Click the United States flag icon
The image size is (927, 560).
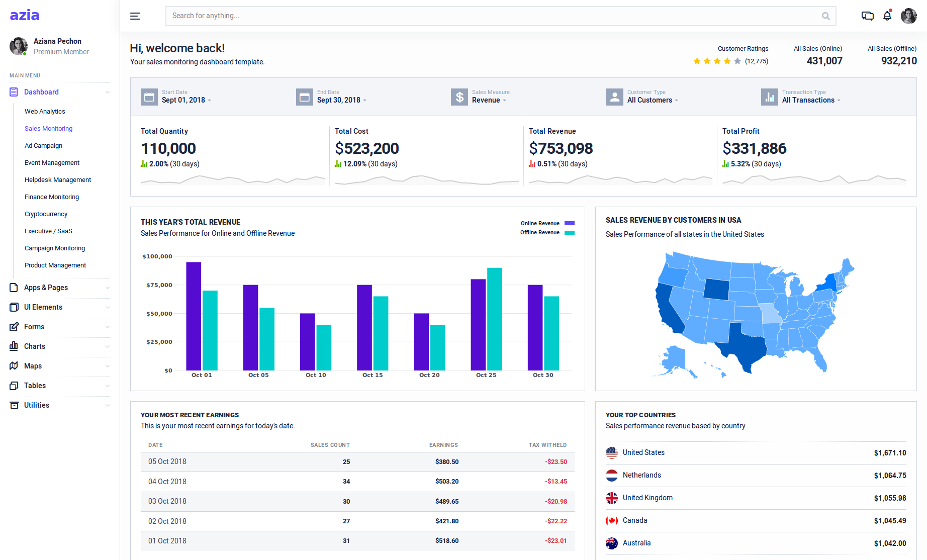[x=612, y=453]
